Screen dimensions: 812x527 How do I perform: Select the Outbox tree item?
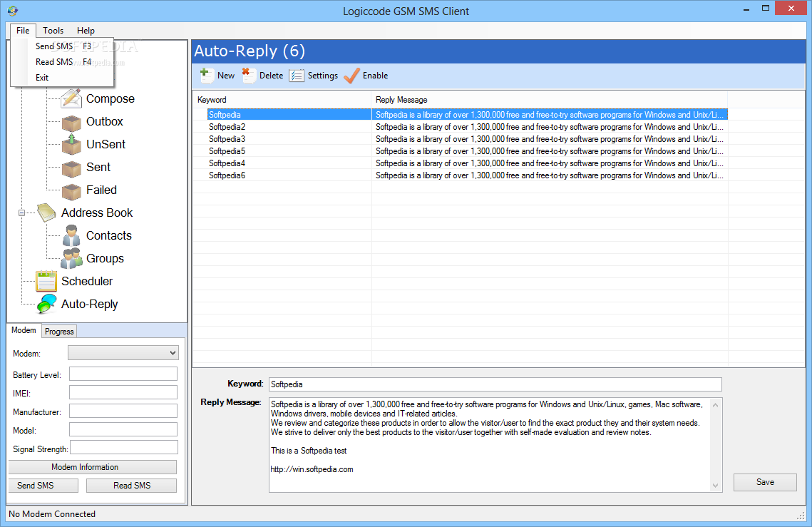pyautogui.click(x=105, y=121)
